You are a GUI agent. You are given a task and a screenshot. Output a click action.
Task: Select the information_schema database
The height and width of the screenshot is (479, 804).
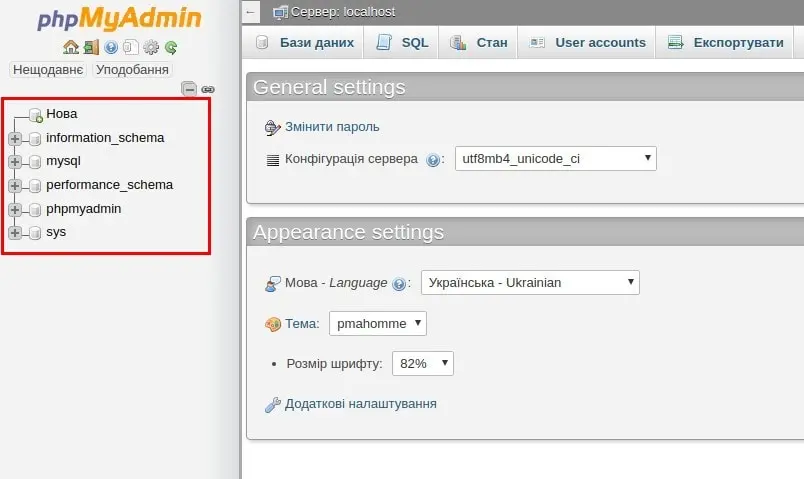click(105, 138)
